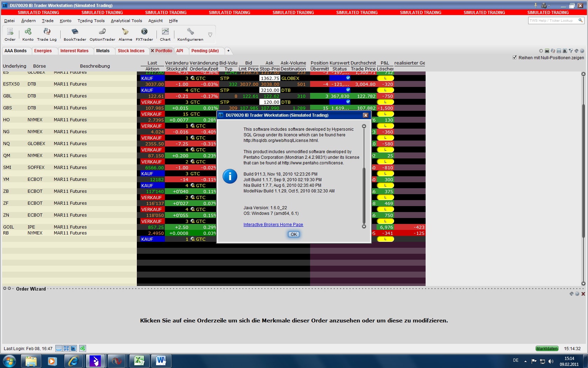
Task: Add a new page with plus tab
Action: click(228, 51)
